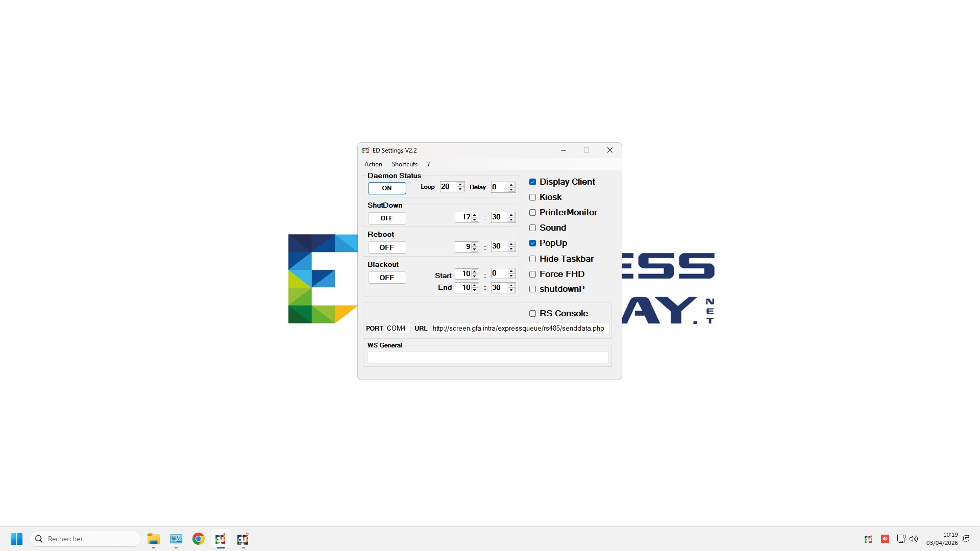Open notifications bell icon

(x=966, y=539)
